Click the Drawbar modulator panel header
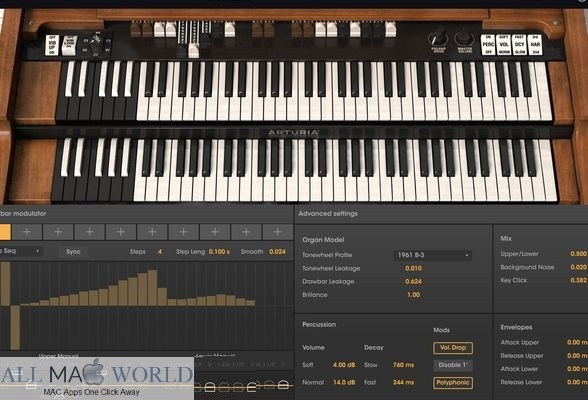The image size is (588, 400). pyautogui.click(x=23, y=214)
